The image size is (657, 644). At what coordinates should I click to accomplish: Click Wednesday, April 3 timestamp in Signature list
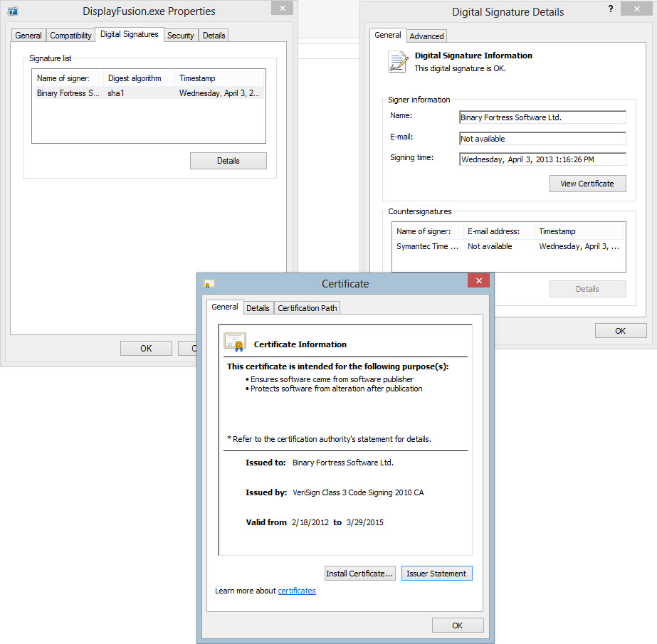219,93
